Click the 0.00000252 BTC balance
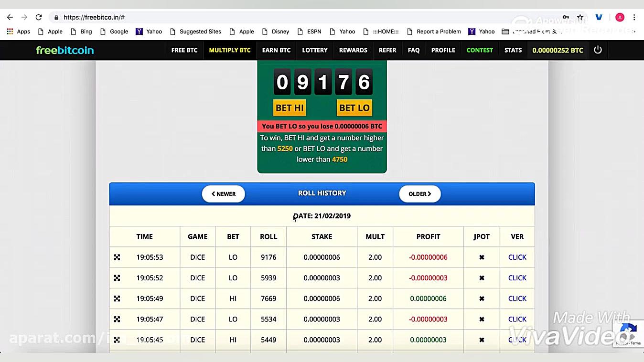The image size is (644, 362). 558,50
